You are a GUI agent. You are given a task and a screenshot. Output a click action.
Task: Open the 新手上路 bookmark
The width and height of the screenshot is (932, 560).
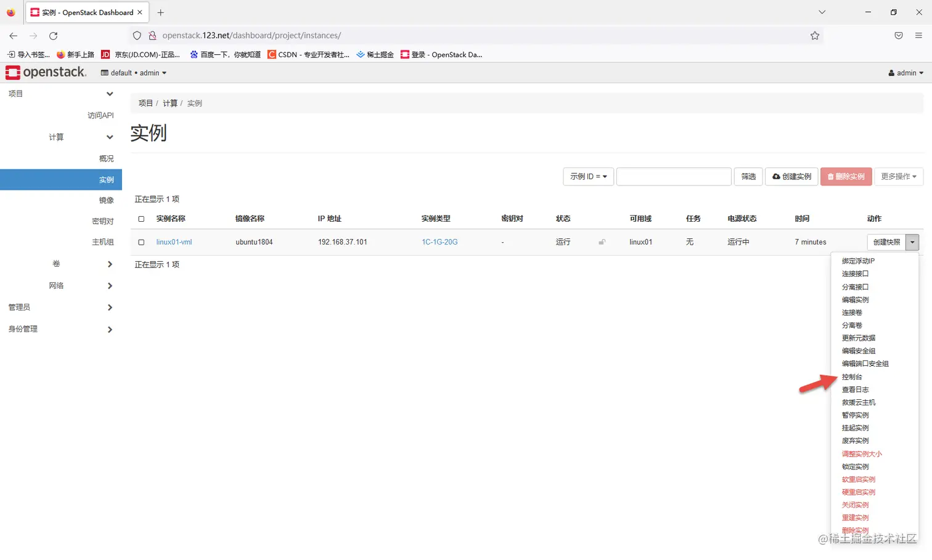(75, 55)
